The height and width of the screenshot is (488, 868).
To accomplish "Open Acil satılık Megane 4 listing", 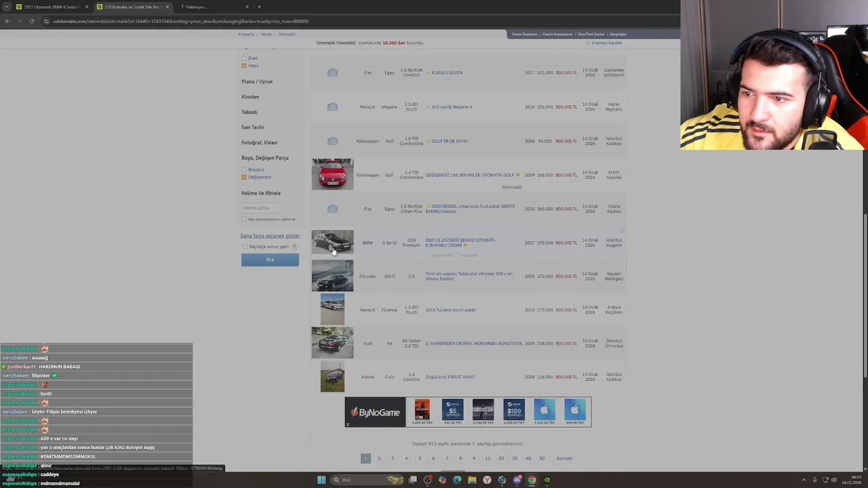I will pos(452,107).
